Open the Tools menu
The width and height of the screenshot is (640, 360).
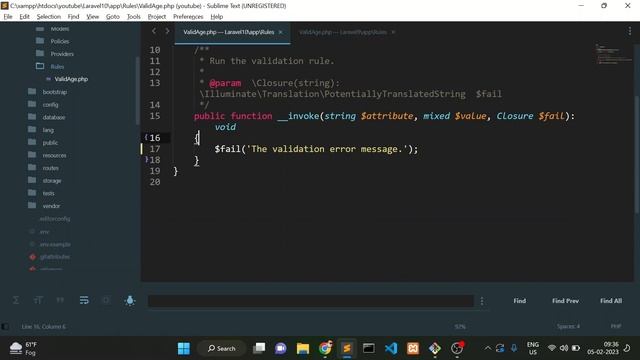pos(133,17)
